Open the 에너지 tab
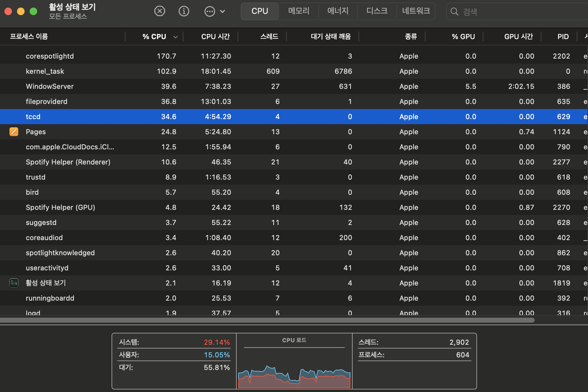This screenshot has height=392, width=588. [338, 11]
